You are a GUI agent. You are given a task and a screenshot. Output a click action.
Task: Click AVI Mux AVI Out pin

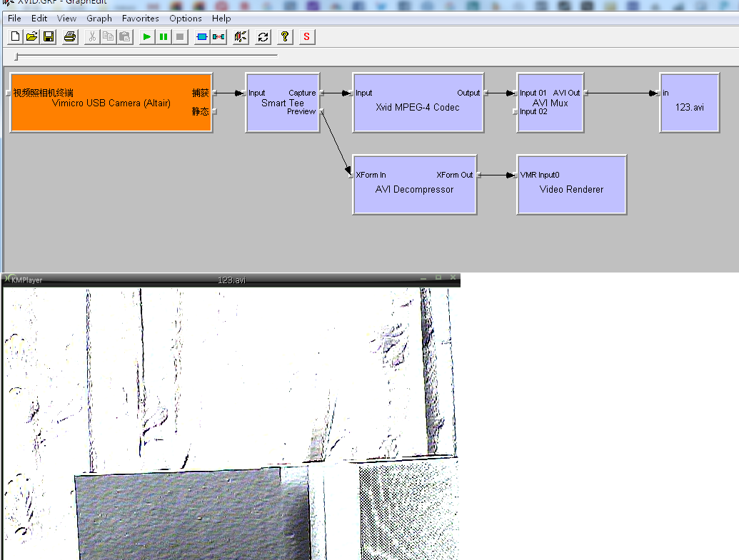click(585, 93)
